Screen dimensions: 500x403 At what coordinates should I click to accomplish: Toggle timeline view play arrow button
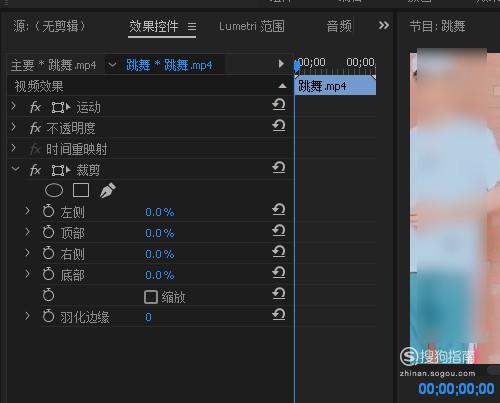coord(281,64)
